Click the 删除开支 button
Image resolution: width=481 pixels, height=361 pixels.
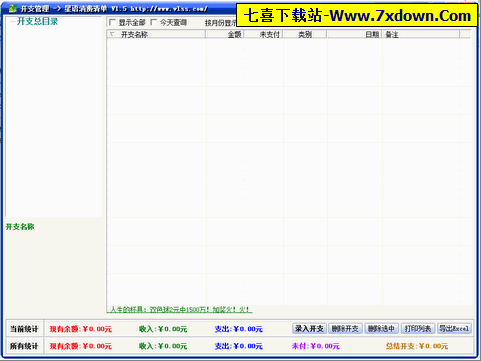[345, 329]
